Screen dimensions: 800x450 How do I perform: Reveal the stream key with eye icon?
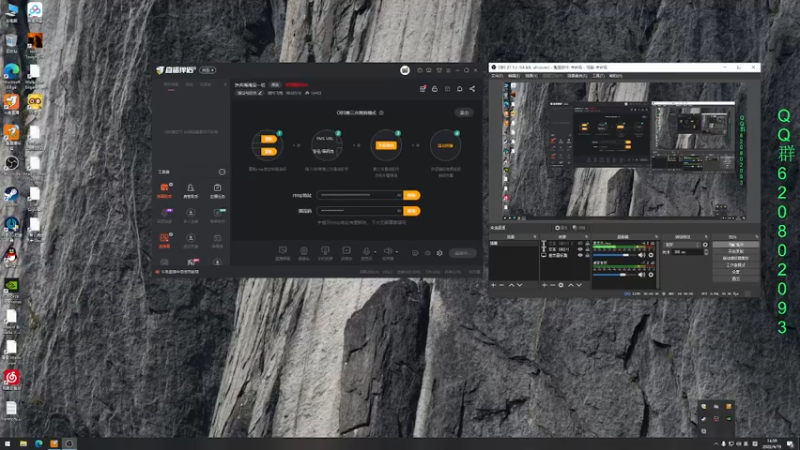tap(399, 211)
